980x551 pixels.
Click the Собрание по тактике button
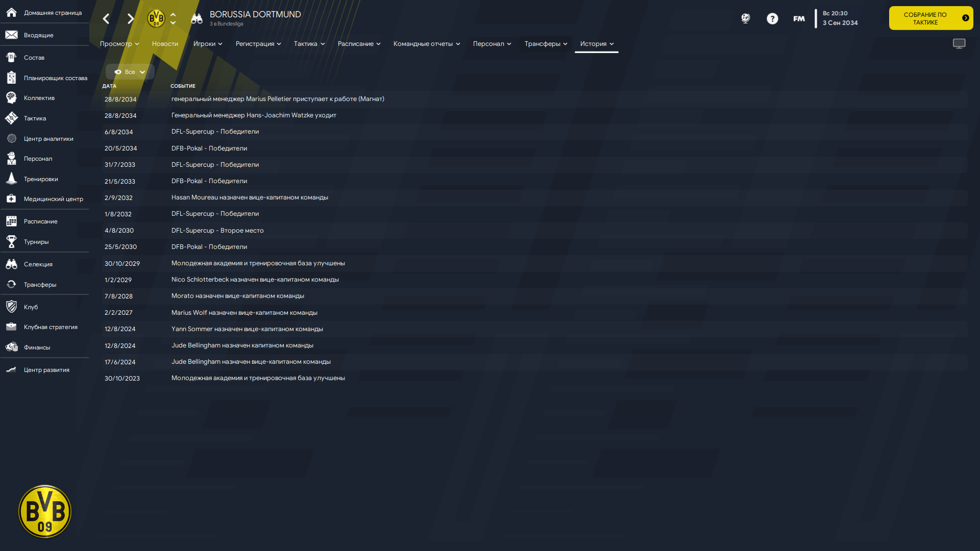tap(931, 18)
